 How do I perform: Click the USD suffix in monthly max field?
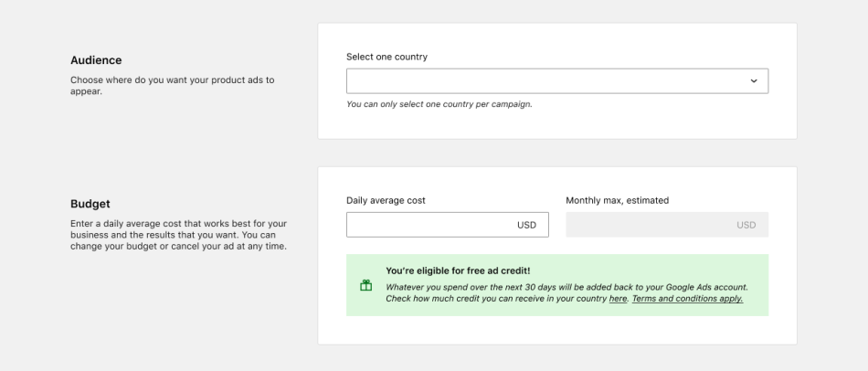pos(746,225)
